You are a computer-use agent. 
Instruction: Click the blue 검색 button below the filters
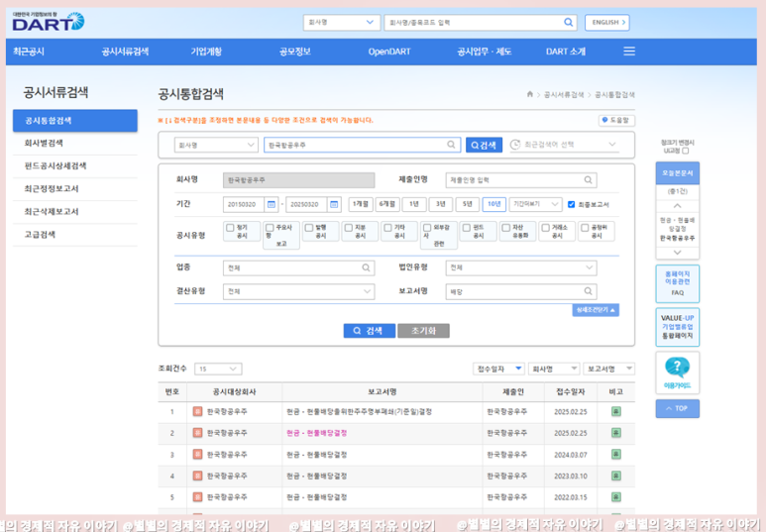370,331
